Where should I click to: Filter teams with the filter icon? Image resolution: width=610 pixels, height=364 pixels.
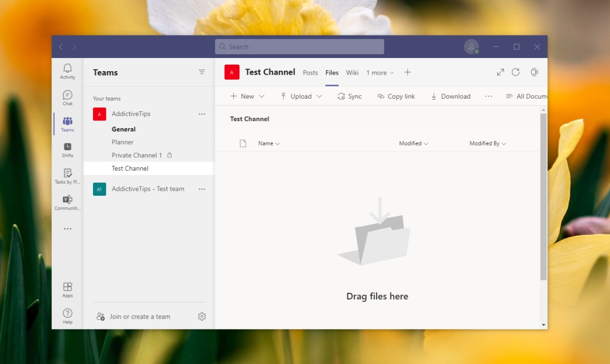click(202, 72)
